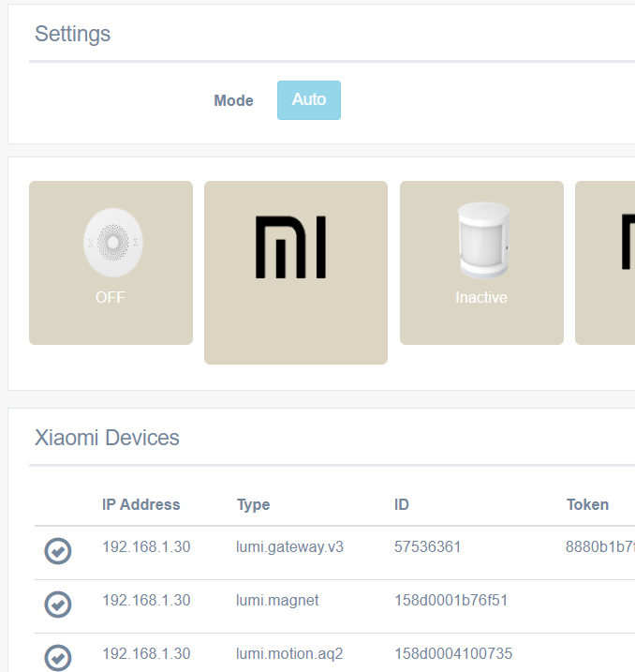Click the OFF status label on gateway tile
Screen dimensions: 635x672
111,297
